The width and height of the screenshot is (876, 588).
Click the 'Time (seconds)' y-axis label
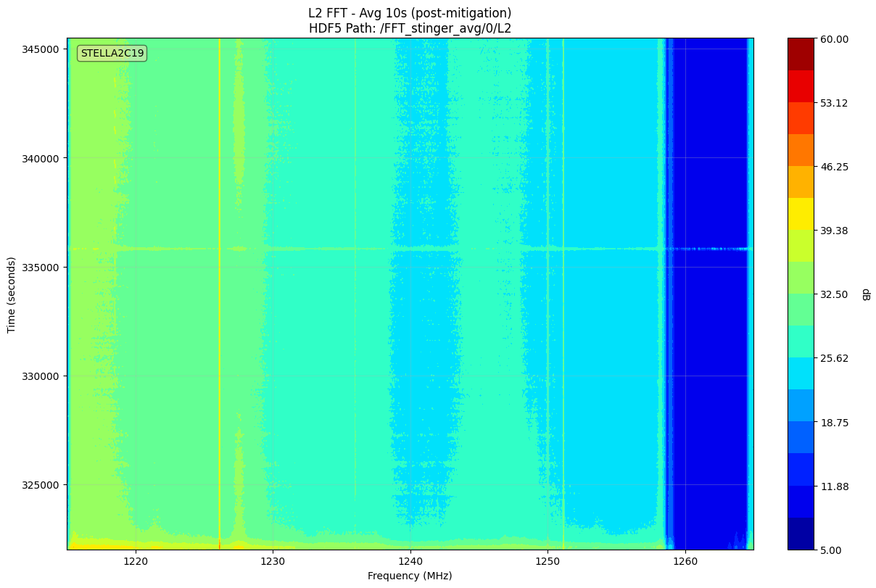[x=11, y=294]
